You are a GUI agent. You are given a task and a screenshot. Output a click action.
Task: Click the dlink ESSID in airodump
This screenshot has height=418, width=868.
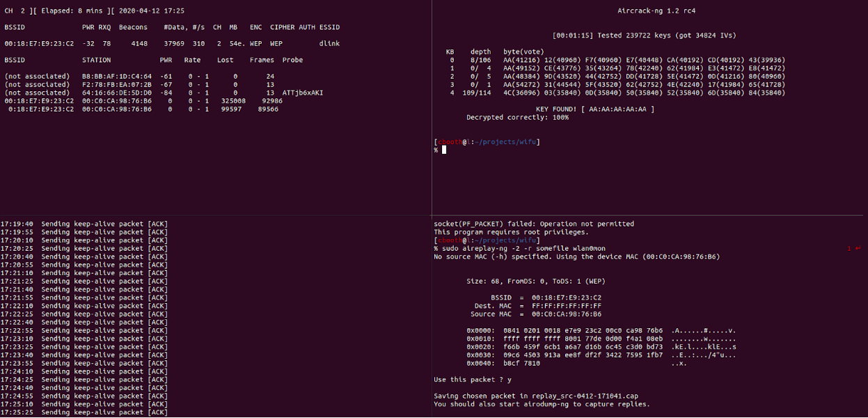coord(329,43)
